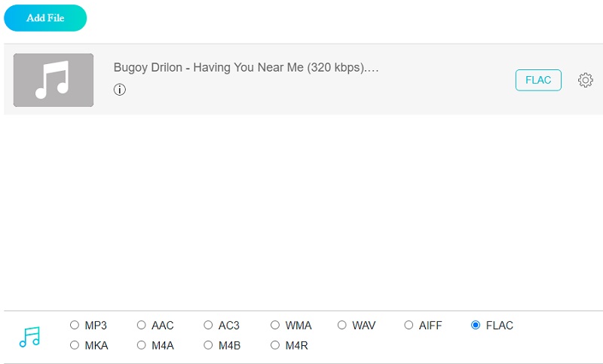This screenshot has width=603, height=364.
Task: Choose the WMA format option
Action: (x=275, y=326)
